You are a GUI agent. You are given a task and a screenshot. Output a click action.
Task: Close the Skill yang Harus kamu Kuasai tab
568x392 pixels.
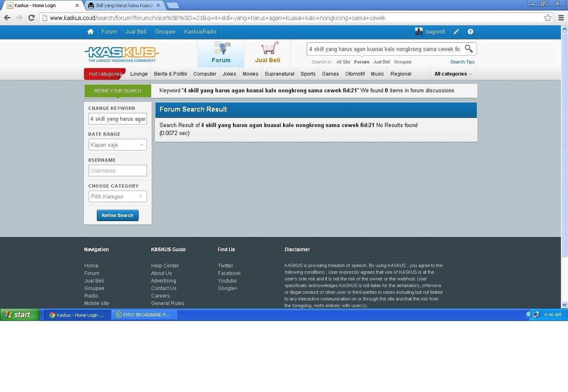pyautogui.click(x=158, y=5)
